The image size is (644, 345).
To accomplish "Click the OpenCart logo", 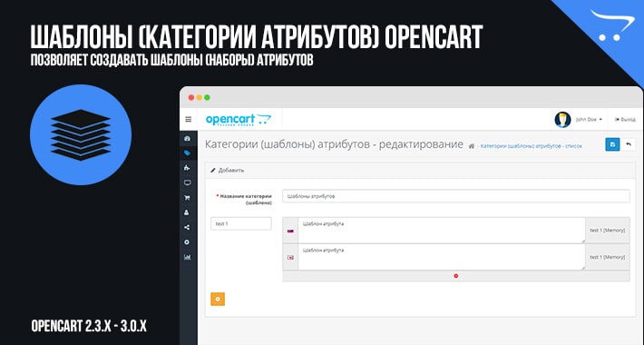I will [x=239, y=120].
